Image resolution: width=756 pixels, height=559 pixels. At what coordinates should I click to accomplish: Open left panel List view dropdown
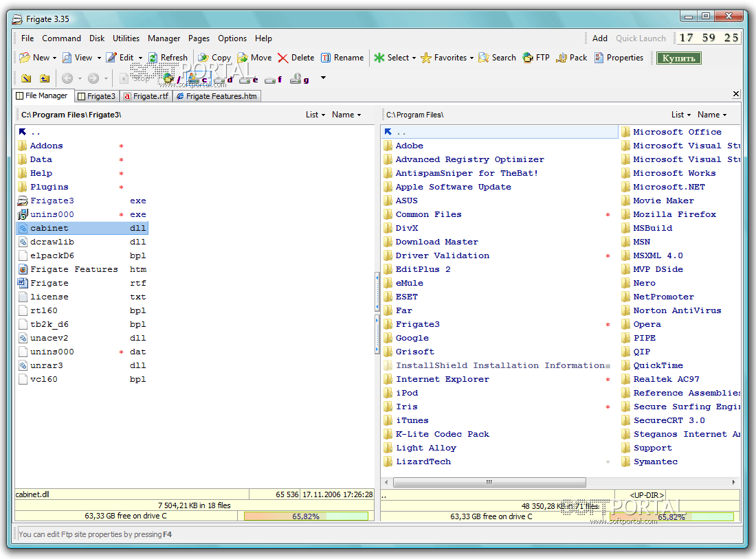coord(315,115)
